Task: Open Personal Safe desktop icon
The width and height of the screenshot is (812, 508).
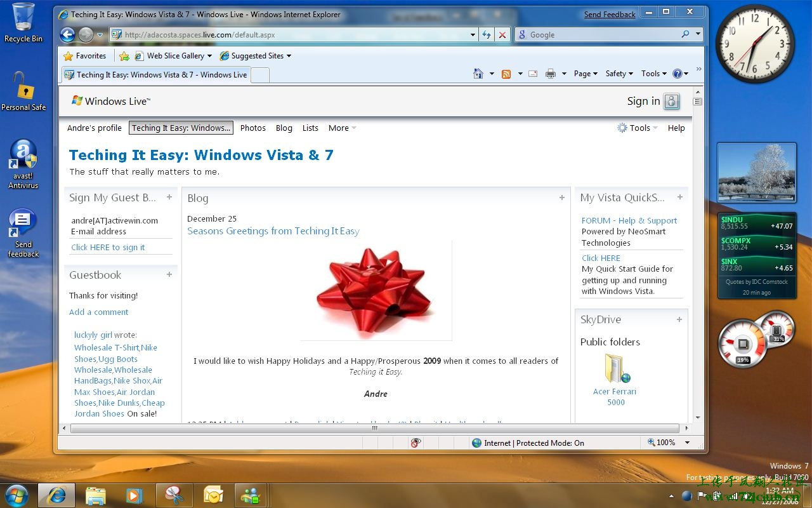Action: [x=23, y=91]
